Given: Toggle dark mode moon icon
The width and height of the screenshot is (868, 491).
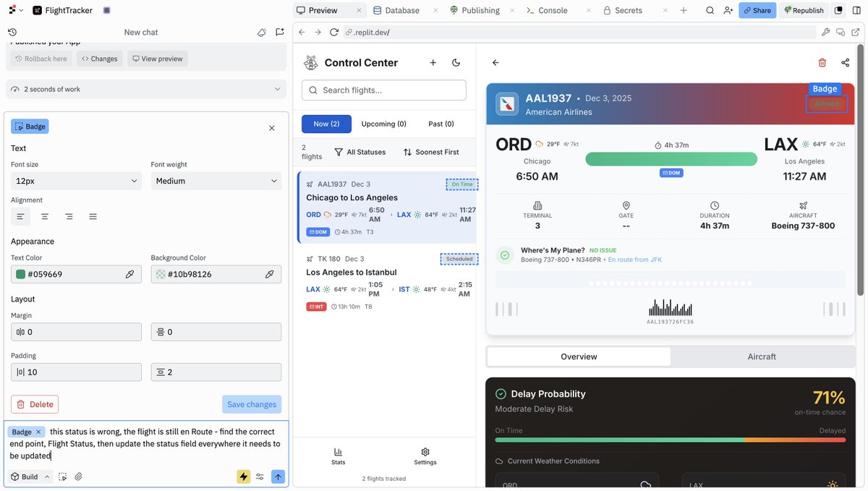Looking at the screenshot, I should tap(456, 63).
